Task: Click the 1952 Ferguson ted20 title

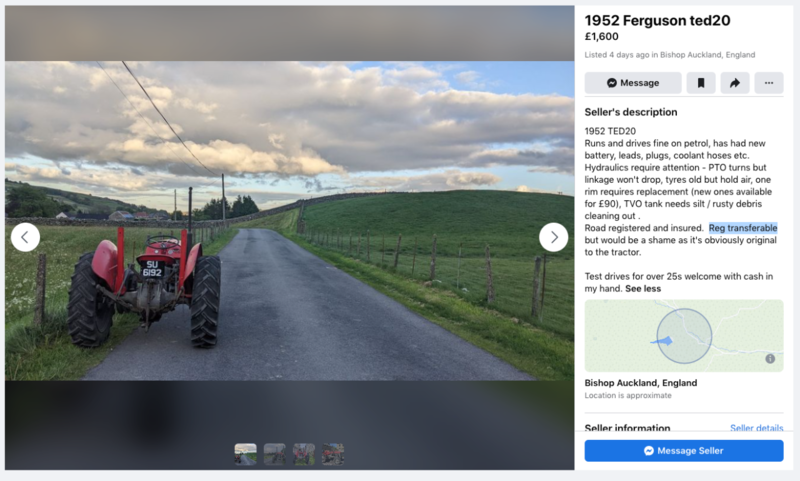Action: coord(657,20)
